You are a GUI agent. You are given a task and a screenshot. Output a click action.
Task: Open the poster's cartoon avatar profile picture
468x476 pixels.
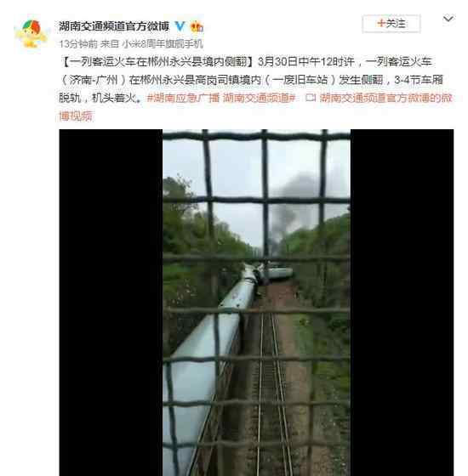pyautogui.click(x=31, y=34)
